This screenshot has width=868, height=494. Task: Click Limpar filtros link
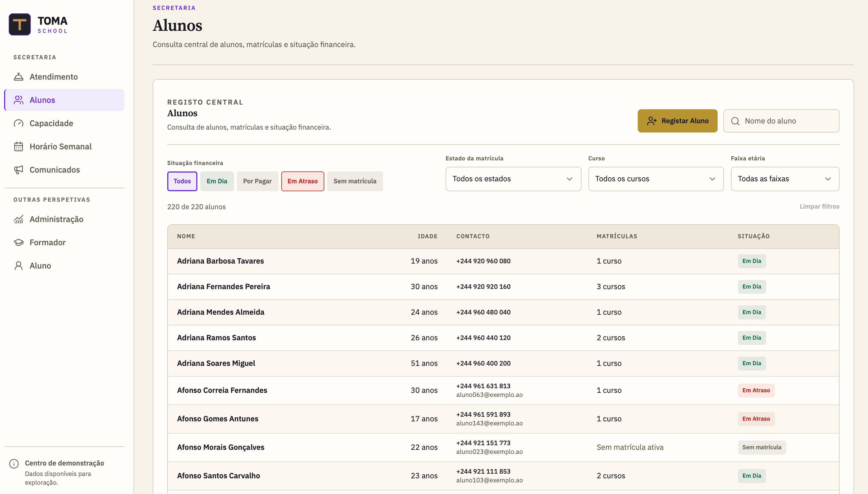coord(820,206)
